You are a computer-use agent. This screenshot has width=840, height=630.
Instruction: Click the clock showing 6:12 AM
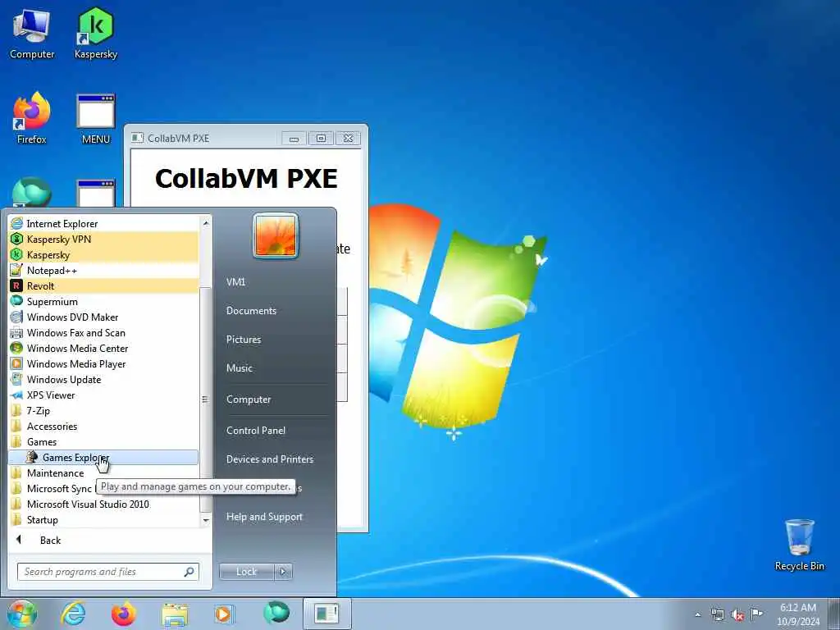[x=798, y=614]
